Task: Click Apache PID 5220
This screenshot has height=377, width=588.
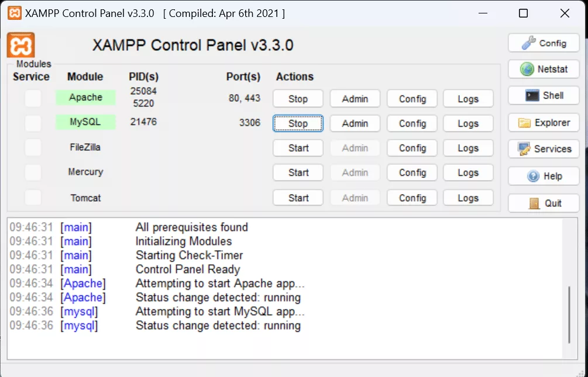Action: [x=143, y=103]
